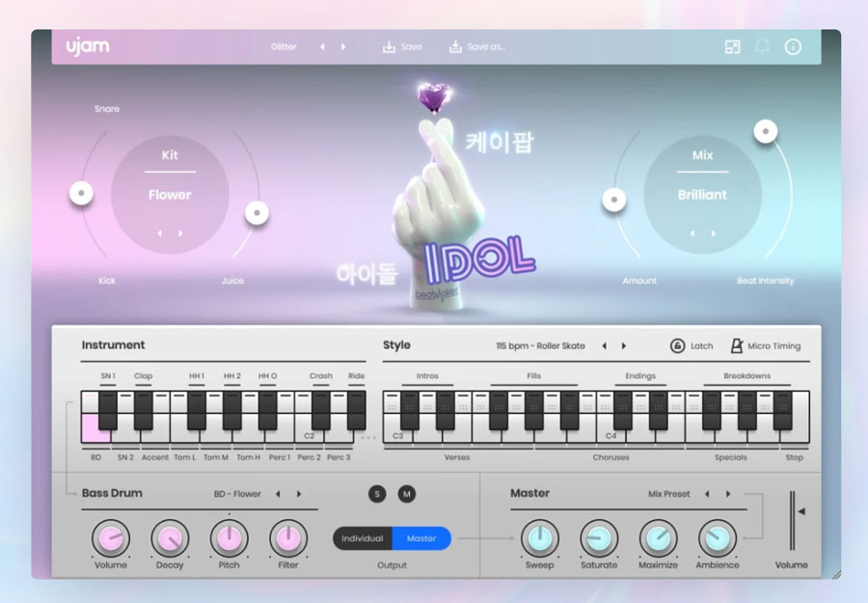Toggle the Latch button
868x603 pixels.
point(692,346)
